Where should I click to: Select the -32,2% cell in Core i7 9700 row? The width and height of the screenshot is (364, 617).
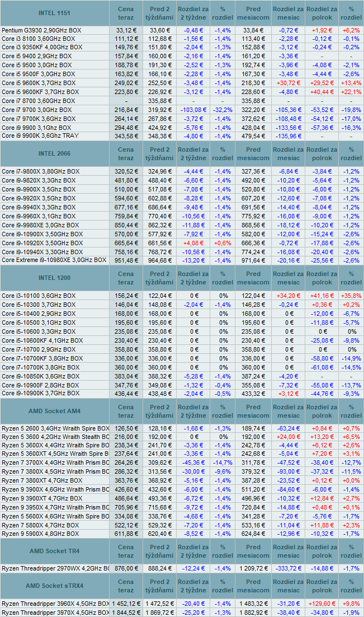[223, 110]
